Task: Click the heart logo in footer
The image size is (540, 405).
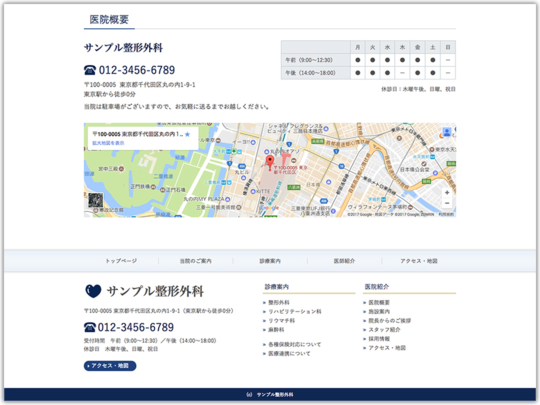Action: click(93, 291)
